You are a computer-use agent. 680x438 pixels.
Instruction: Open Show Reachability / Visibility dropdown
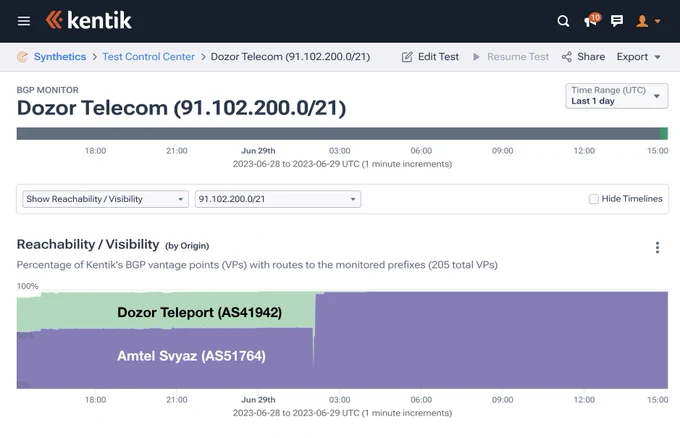[x=105, y=199]
